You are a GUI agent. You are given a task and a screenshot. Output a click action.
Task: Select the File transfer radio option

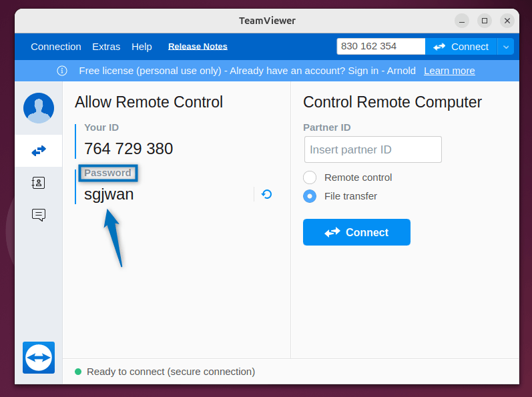(310, 196)
